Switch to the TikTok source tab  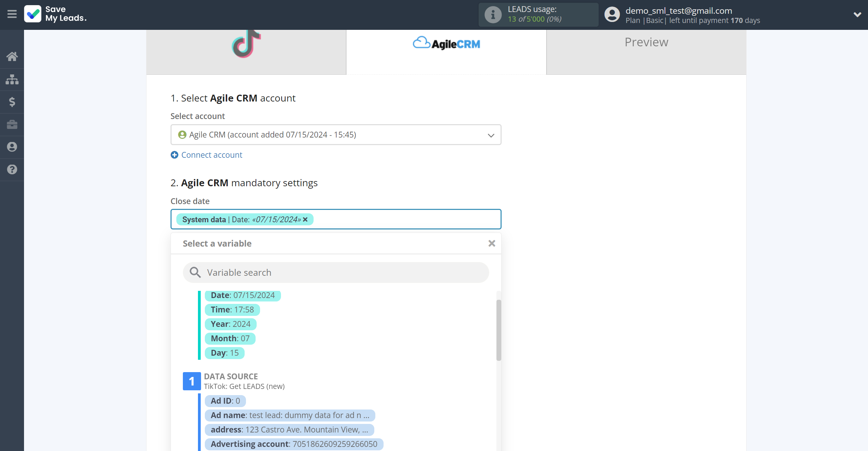(x=246, y=52)
